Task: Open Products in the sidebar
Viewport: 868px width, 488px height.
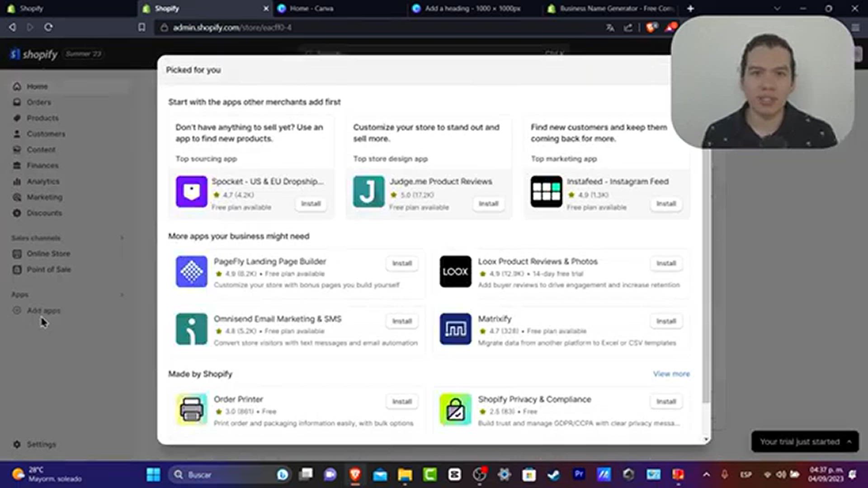Action: tap(42, 118)
